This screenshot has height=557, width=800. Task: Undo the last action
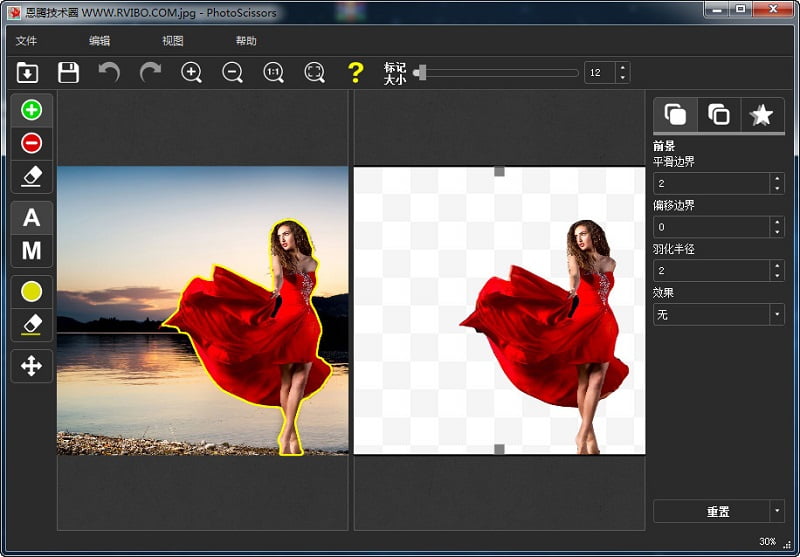[109, 72]
